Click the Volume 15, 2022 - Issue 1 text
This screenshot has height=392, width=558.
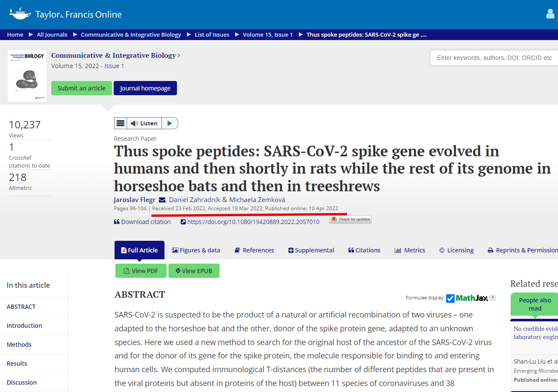(88, 66)
